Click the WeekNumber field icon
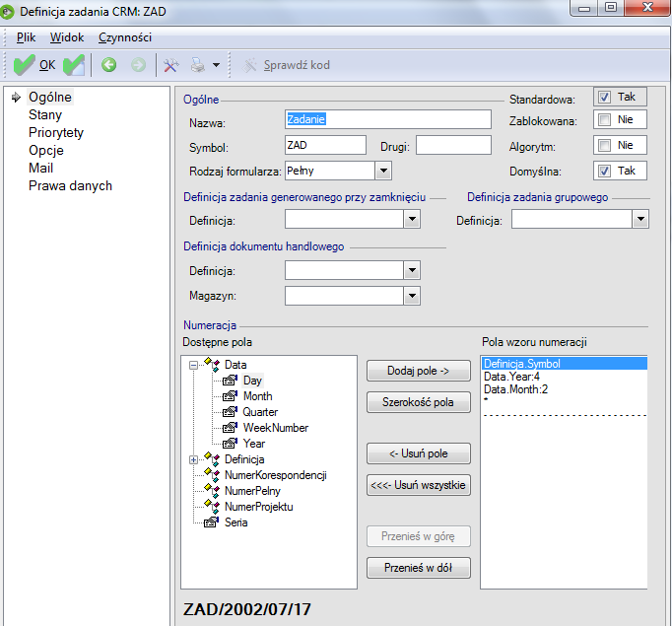This screenshot has width=672, height=626. pos(231,428)
